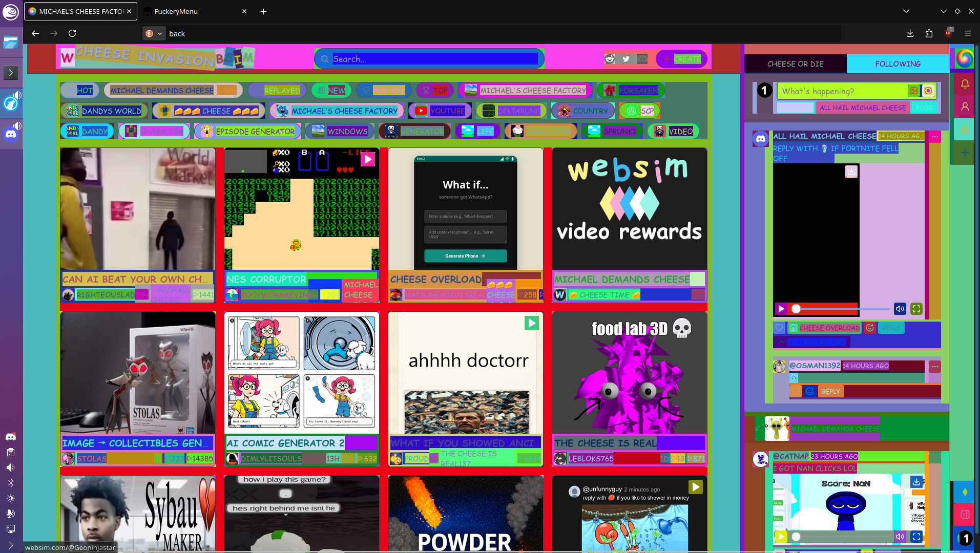The width and height of the screenshot is (980, 553).
Task: Click the POST button in composer
Action: (924, 108)
